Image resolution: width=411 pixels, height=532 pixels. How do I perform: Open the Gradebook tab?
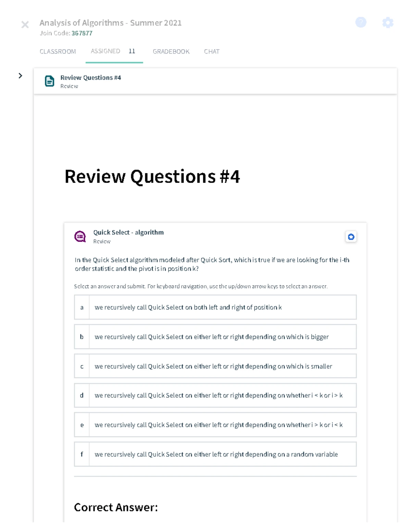(x=171, y=51)
